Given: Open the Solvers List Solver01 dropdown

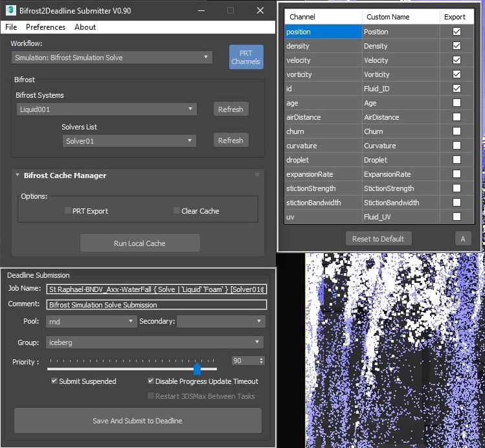Looking at the screenshot, I should 130,141.
